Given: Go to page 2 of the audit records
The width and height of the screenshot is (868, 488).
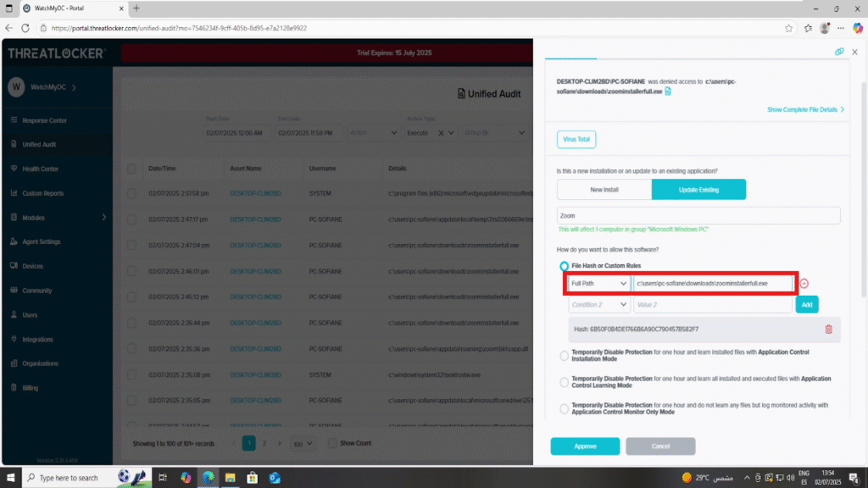Looking at the screenshot, I should [264, 443].
